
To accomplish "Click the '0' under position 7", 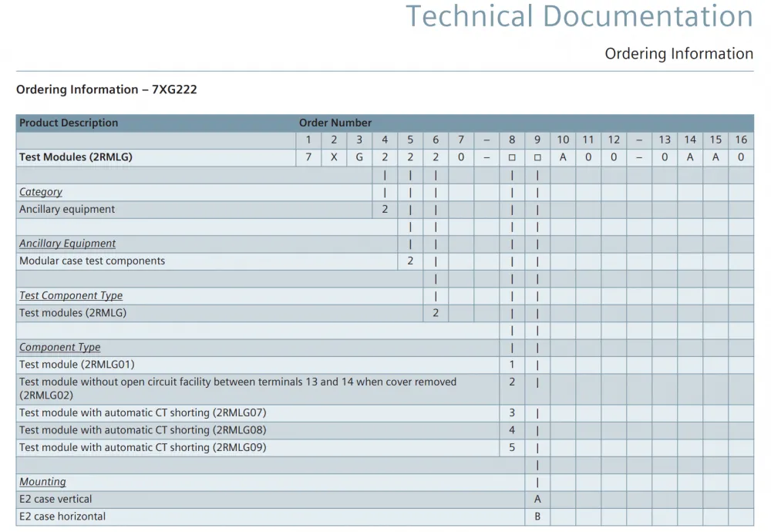I will coord(461,157).
